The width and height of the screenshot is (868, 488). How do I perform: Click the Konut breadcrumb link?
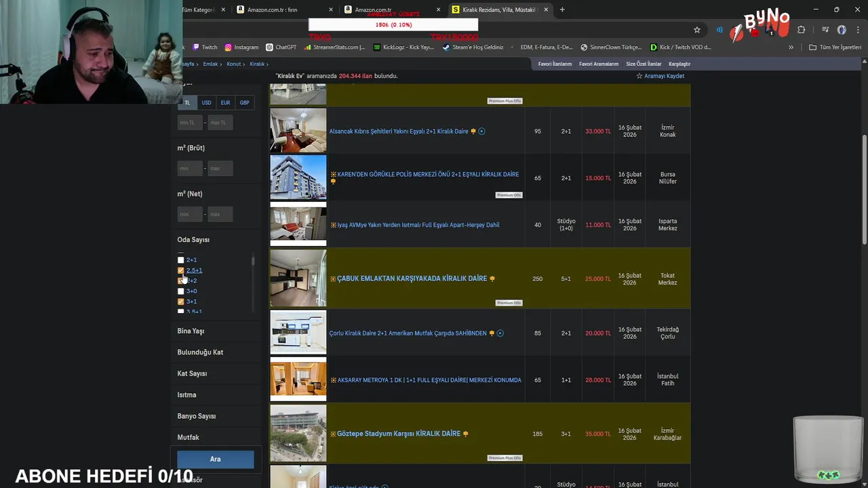pyautogui.click(x=233, y=64)
